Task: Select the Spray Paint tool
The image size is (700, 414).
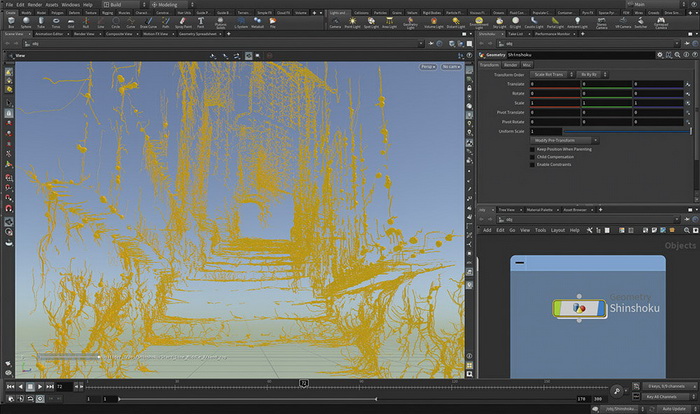Action: click(x=183, y=22)
